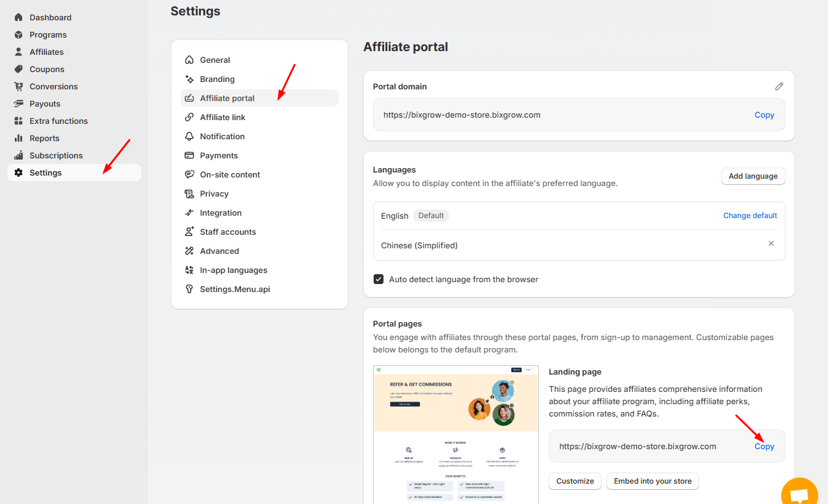Click the Conversions cart icon in sidebar
Image resolution: width=828 pixels, height=504 pixels.
tap(18, 86)
